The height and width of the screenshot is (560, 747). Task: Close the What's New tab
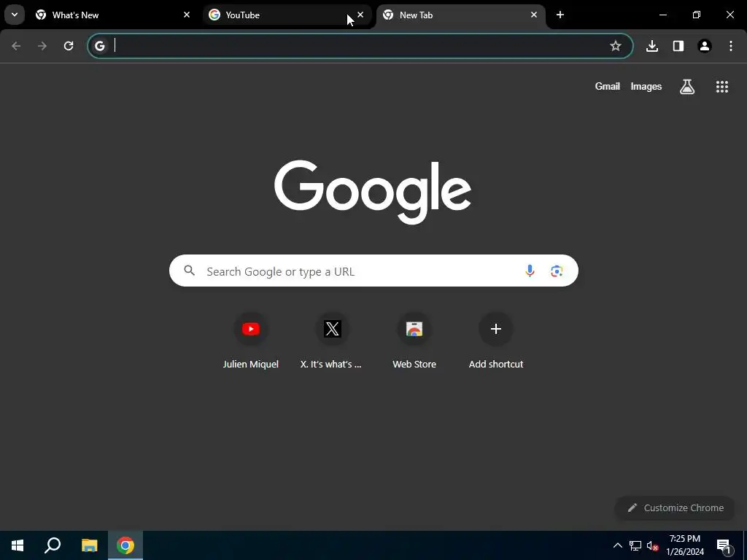coord(187,15)
